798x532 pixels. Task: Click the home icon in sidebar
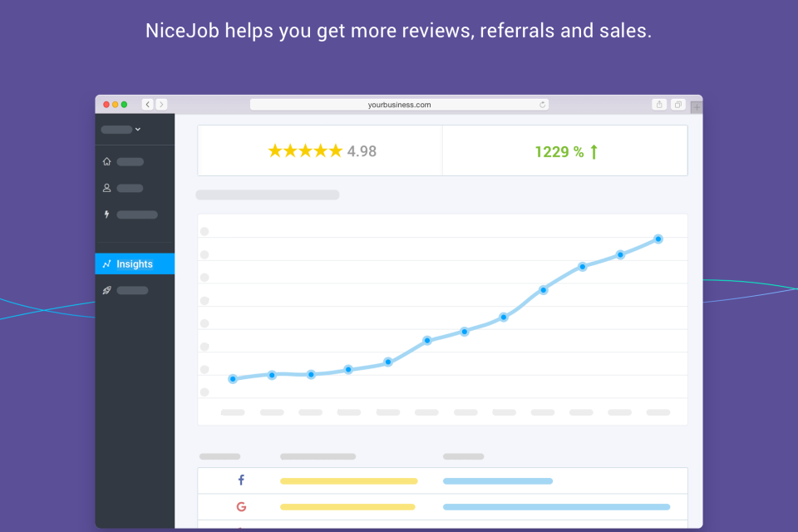pyautogui.click(x=106, y=162)
